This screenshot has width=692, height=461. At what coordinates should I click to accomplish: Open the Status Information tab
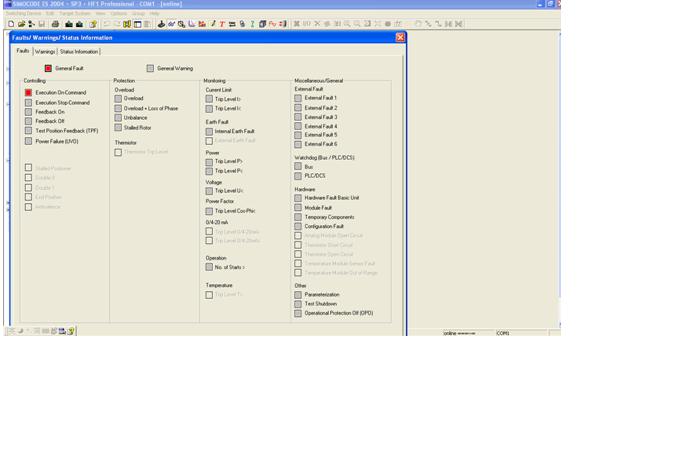[79, 52]
